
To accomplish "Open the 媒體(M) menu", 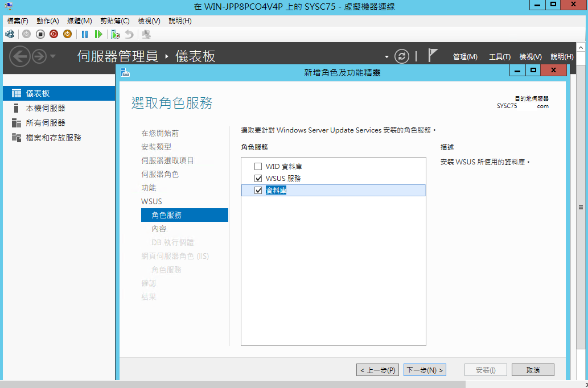I will tap(80, 21).
